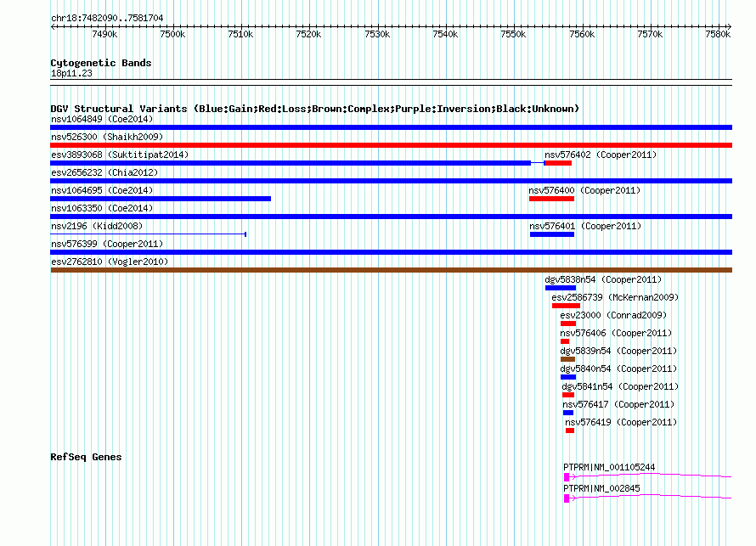Select the magenta PTPRM NM_002845 exon block
This screenshot has width=756, height=546.
pyautogui.click(x=567, y=498)
